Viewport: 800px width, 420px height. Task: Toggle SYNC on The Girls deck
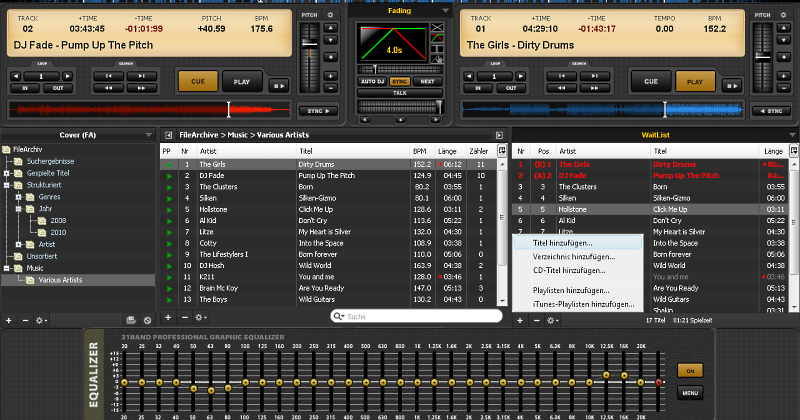coord(771,111)
